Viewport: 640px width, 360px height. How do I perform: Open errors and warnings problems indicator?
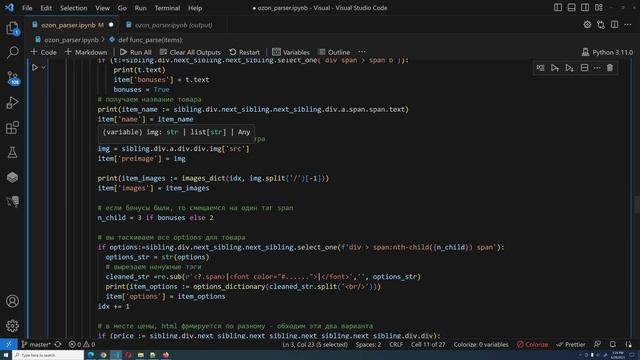click(x=82, y=344)
